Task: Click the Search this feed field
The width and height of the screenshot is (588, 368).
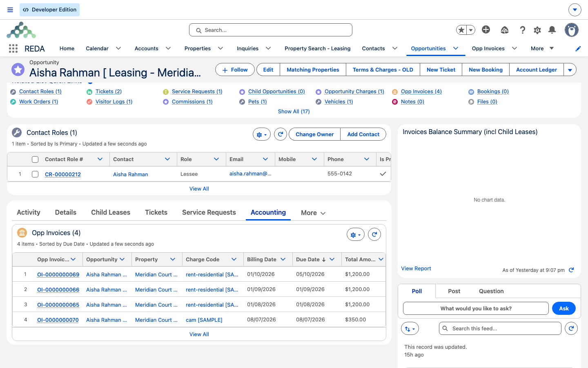Action: [500, 328]
